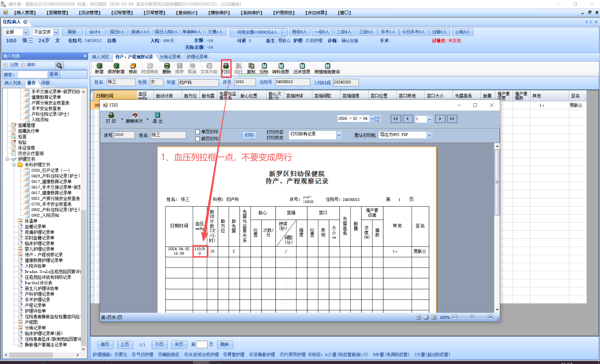Open the 【医嘱管理】 menu

click(57, 13)
